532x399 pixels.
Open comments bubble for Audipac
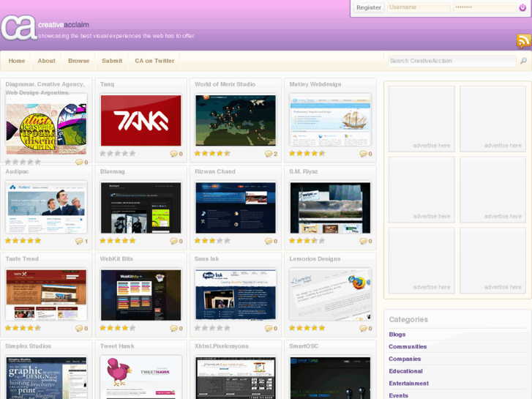pos(79,241)
